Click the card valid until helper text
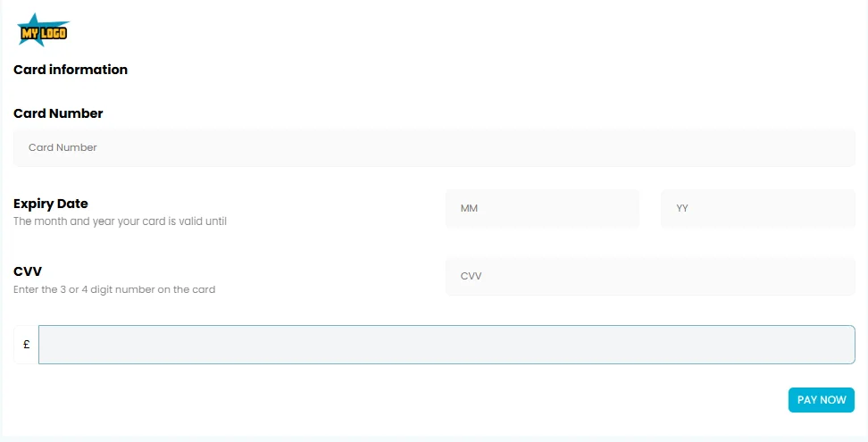 [x=120, y=221]
